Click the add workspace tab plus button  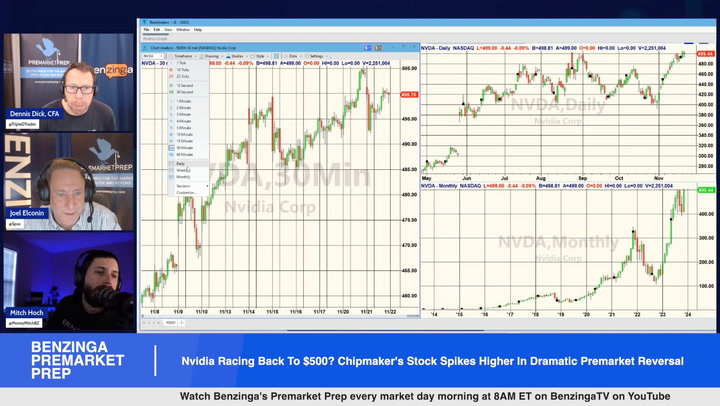click(x=181, y=323)
